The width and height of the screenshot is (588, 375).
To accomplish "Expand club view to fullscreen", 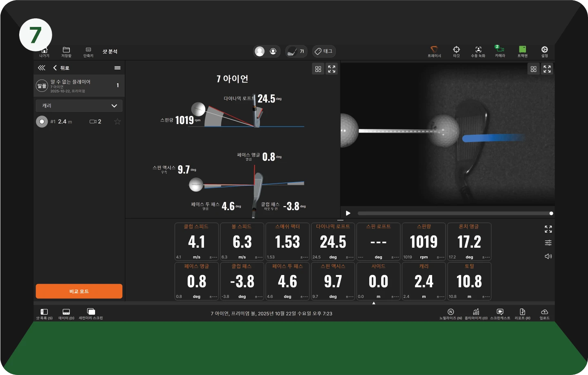I will [x=332, y=69].
